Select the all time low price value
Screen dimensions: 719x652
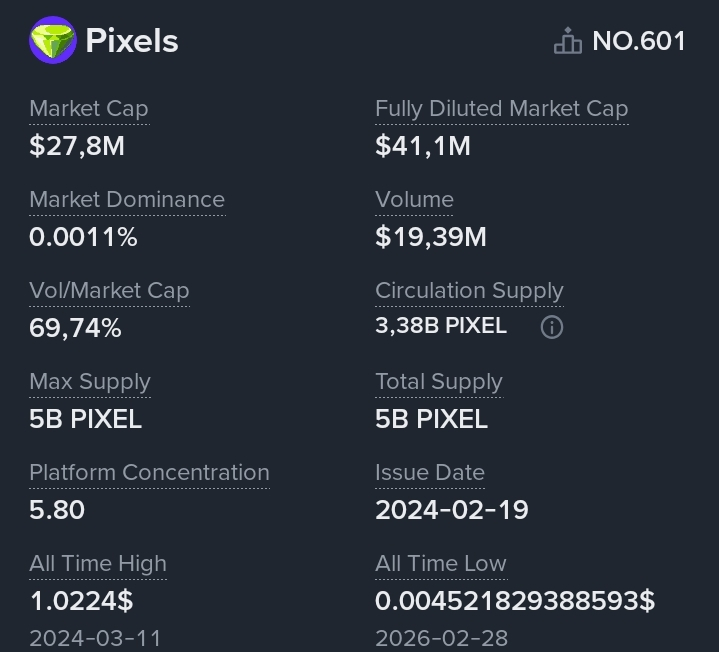pyautogui.click(x=515, y=601)
